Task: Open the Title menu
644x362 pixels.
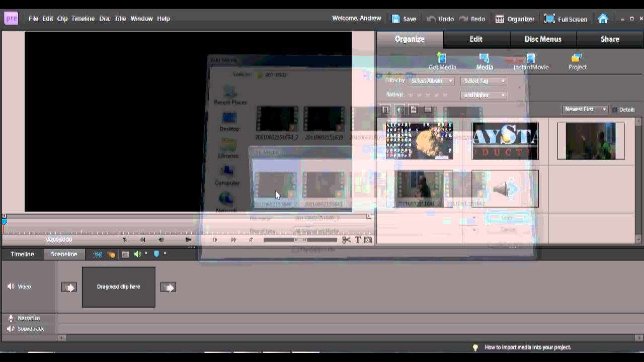Action: click(x=120, y=19)
